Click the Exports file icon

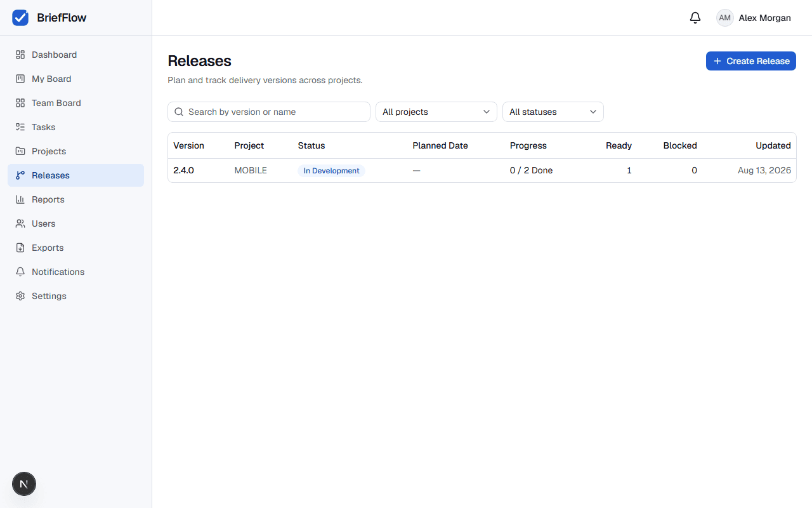[20, 248]
